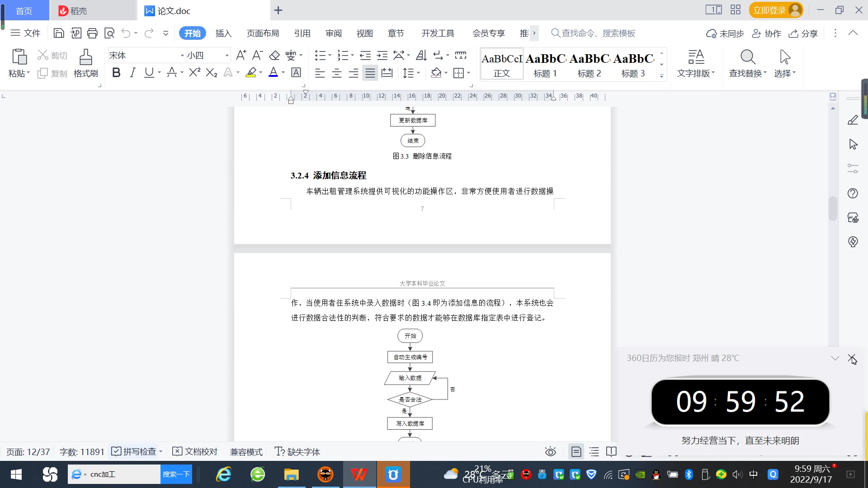The height and width of the screenshot is (488, 868).
Task: Click 文档校对 in the status bar
Action: pos(195,452)
